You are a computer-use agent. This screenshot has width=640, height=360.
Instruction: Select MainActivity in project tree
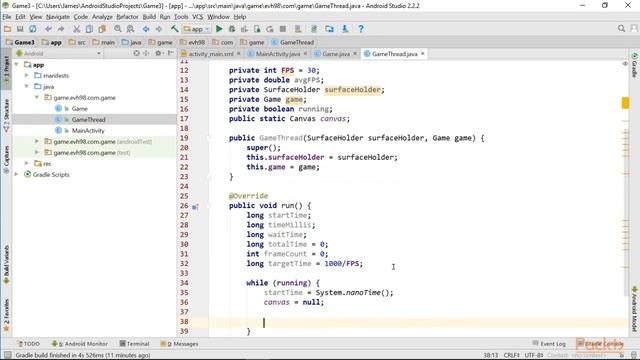[88, 131]
